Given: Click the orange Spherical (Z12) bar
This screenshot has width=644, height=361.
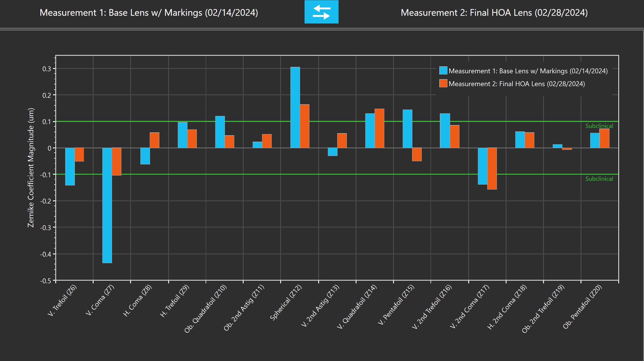Looking at the screenshot, I should [304, 126].
